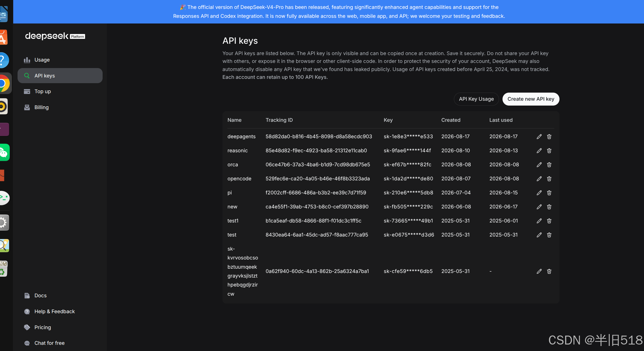The width and height of the screenshot is (644, 351).
Task: Click the key sk-9fae6*****144f
Action: 407,151
